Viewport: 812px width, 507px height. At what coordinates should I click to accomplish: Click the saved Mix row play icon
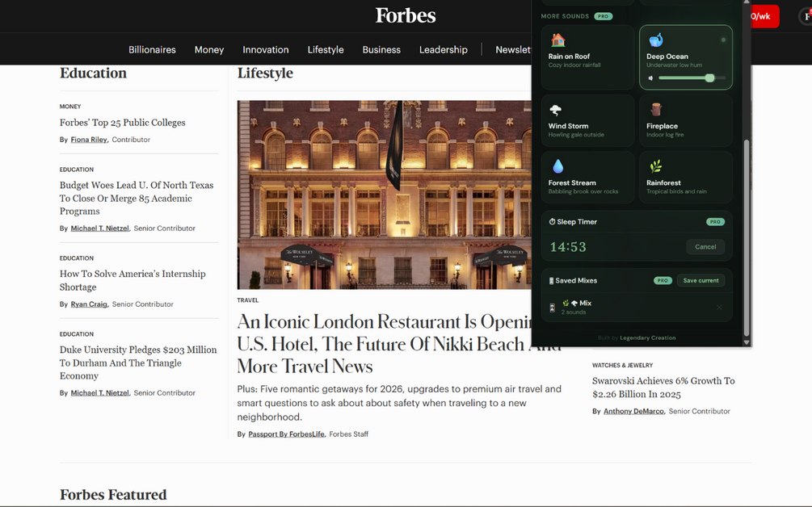(552, 308)
